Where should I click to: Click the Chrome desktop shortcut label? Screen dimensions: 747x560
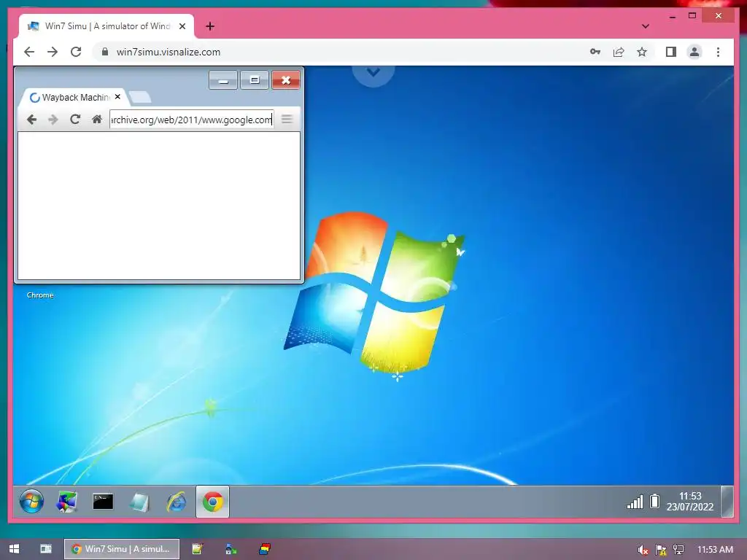point(40,295)
